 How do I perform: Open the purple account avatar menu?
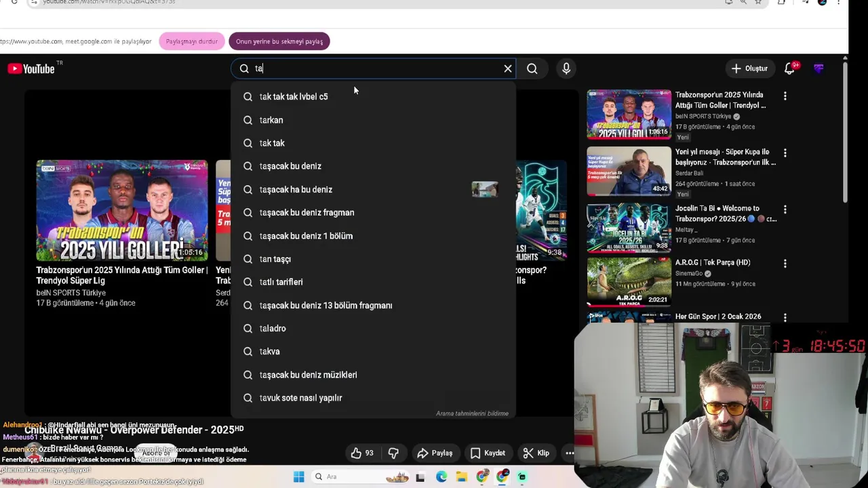click(818, 68)
